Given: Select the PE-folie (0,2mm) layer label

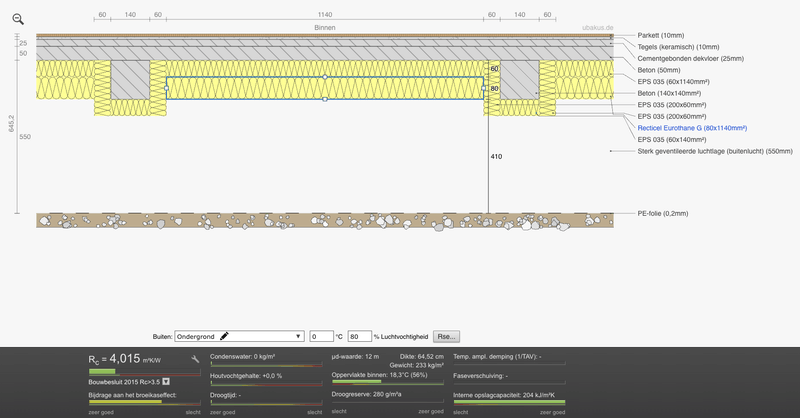Looking at the screenshot, I should [x=664, y=213].
